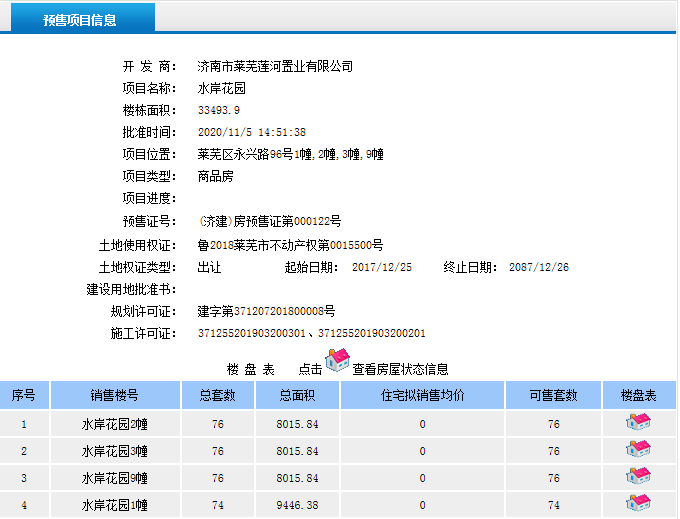Viewport: 680px width, 519px height.
Task: Click the 查看房屋状态信息 text
Action: coord(400,369)
